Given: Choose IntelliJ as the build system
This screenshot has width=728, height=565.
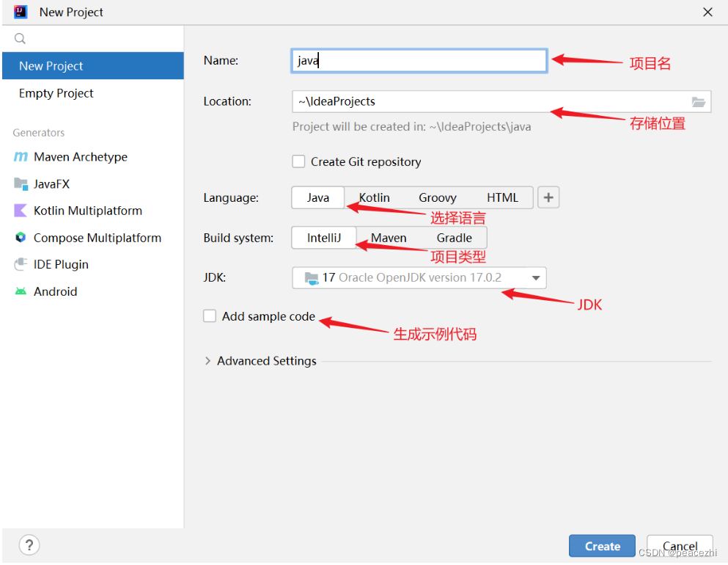Looking at the screenshot, I should [323, 238].
